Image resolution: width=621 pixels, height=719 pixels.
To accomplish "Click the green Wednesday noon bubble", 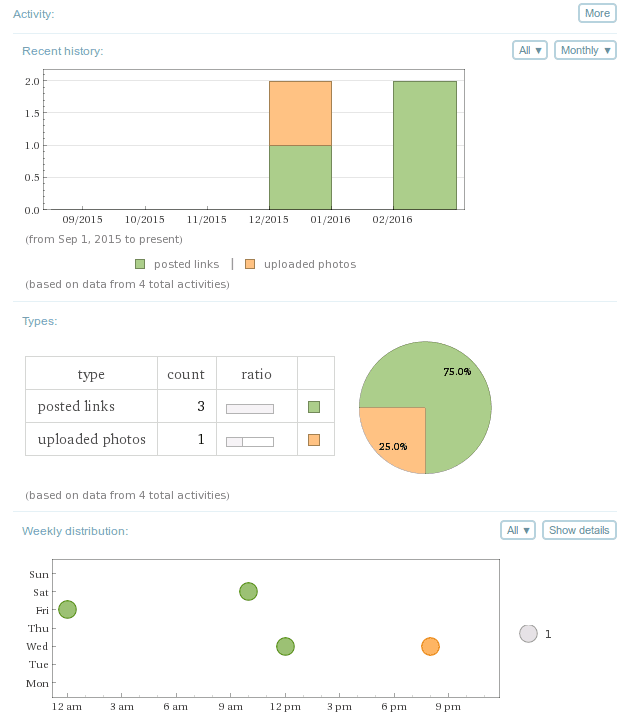I will 285,647.
